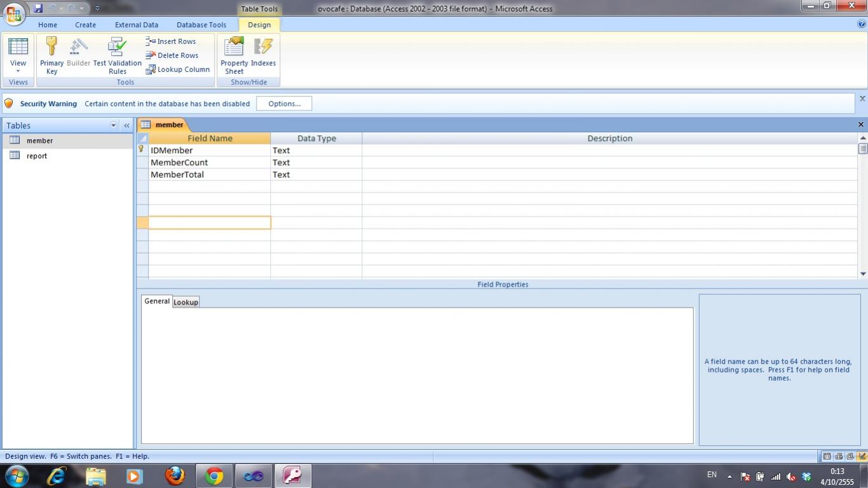The height and width of the screenshot is (488, 868).
Task: Open the Lookup field properties tab
Action: point(186,302)
